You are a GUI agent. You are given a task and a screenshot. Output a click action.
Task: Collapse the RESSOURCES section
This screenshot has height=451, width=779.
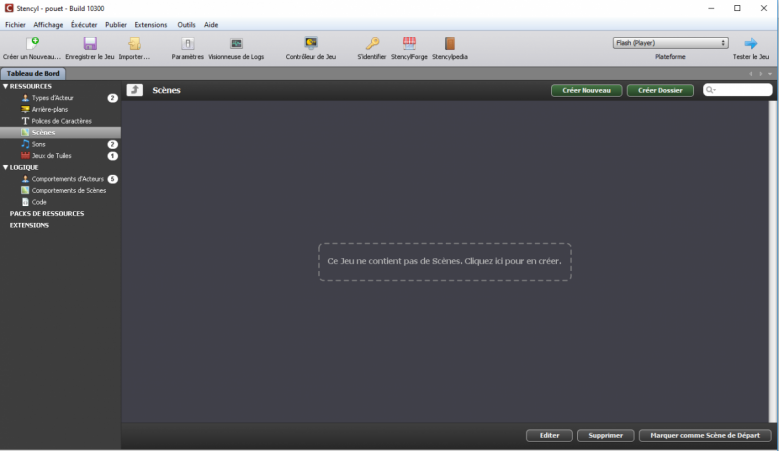coord(5,86)
